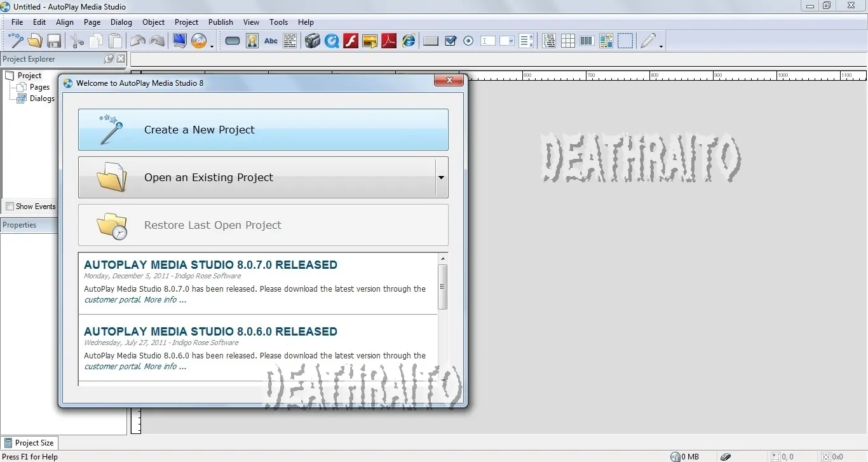This screenshot has height=462, width=868.
Task: Redo with the toolbar redo arrow
Action: 157,41
